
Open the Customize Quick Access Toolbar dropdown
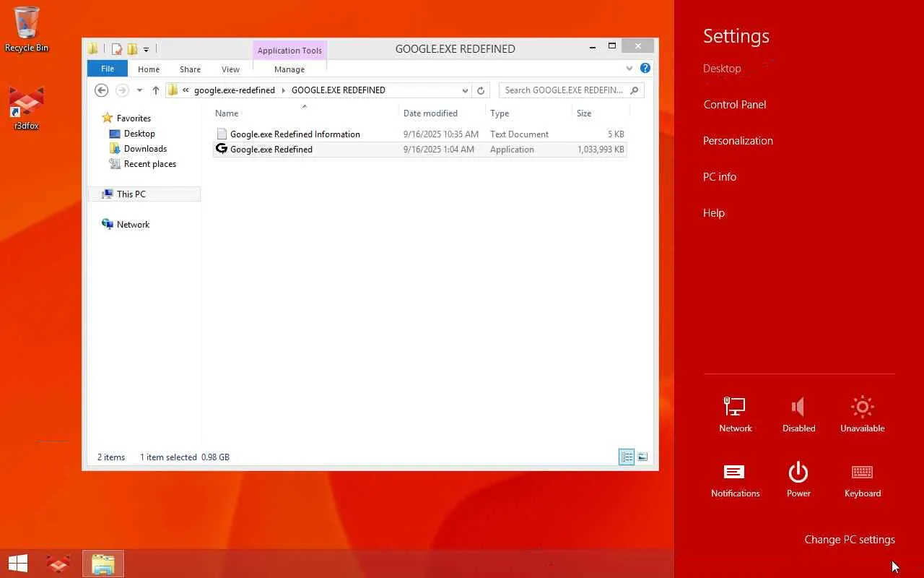[x=146, y=50]
